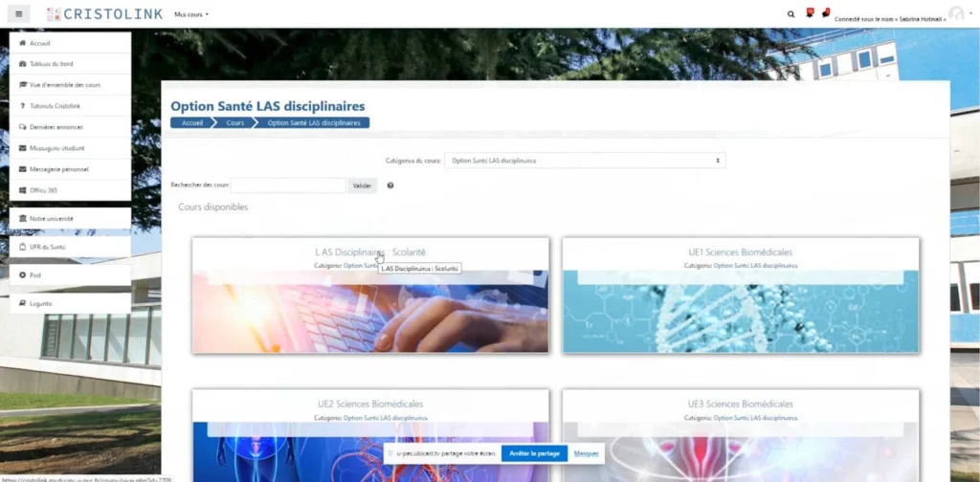The image size is (980, 482).
Task: Toggle the hamburger side menu button
Action: tap(19, 14)
